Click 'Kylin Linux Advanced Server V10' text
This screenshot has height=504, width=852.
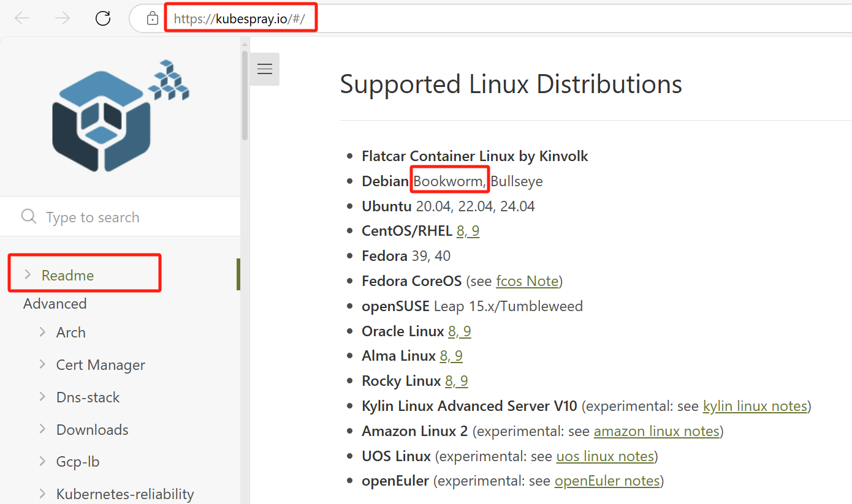470,406
